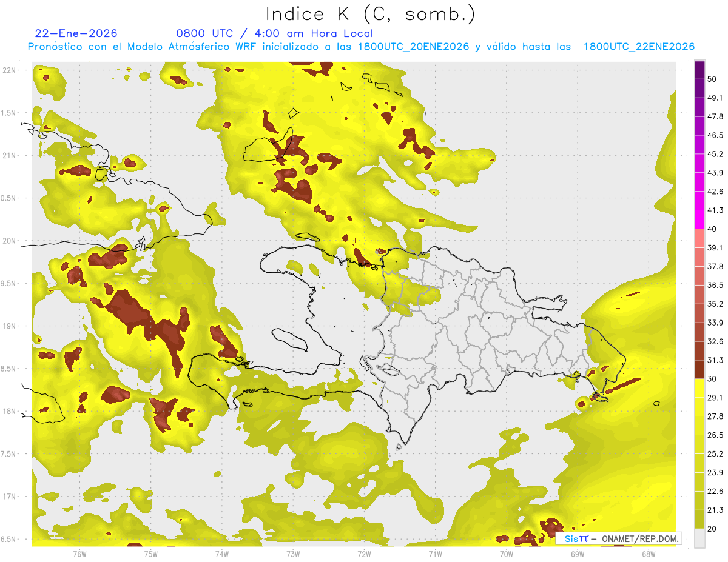Click the "72W" longitude label
The image size is (728, 562).
[364, 554]
